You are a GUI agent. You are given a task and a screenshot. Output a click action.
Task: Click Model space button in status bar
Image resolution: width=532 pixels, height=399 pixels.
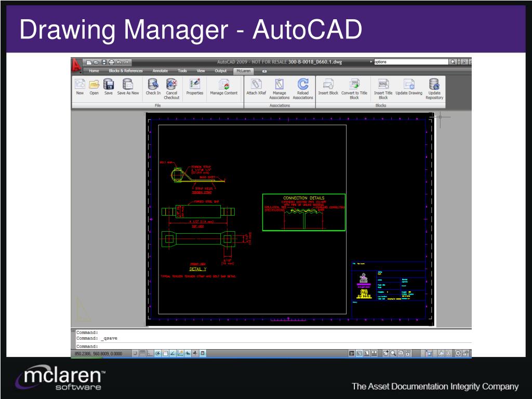[x=352, y=353]
